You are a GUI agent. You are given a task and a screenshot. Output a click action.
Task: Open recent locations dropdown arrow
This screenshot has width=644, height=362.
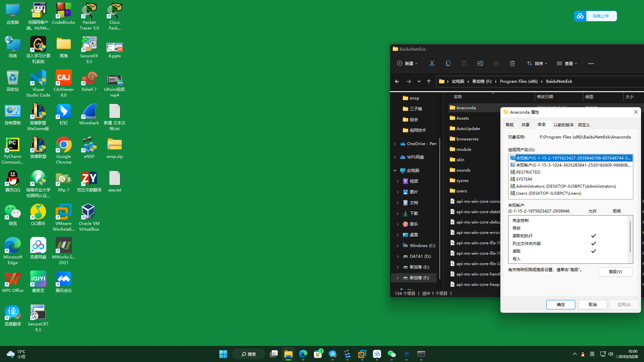419,81
